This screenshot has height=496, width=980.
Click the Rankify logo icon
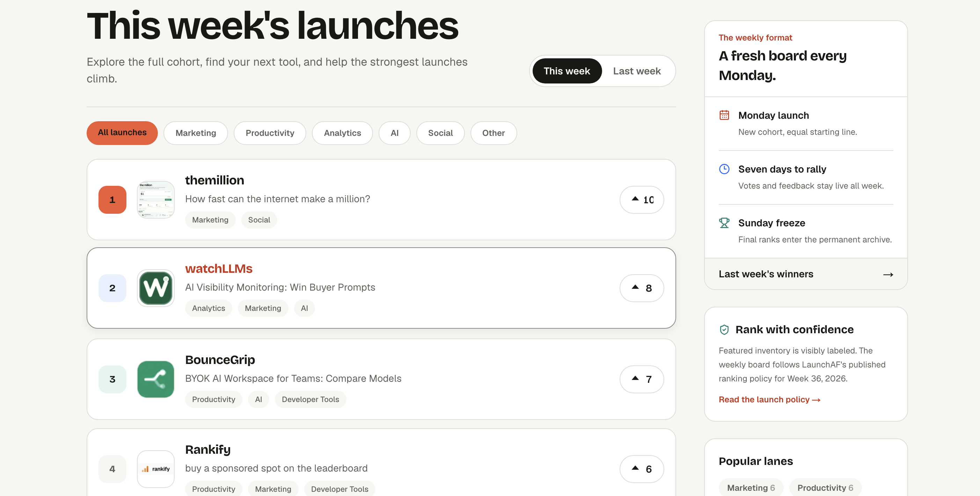click(x=156, y=469)
